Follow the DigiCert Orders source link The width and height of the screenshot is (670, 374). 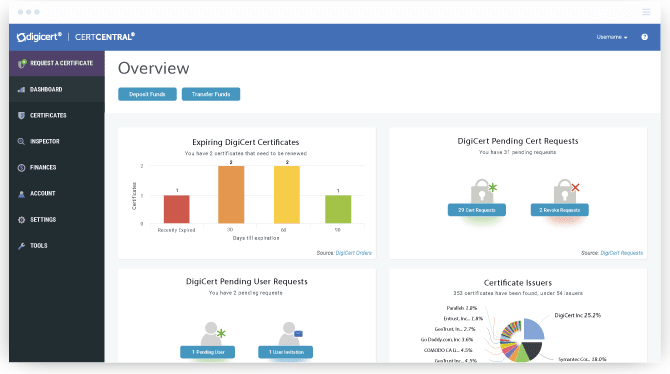[x=353, y=253]
